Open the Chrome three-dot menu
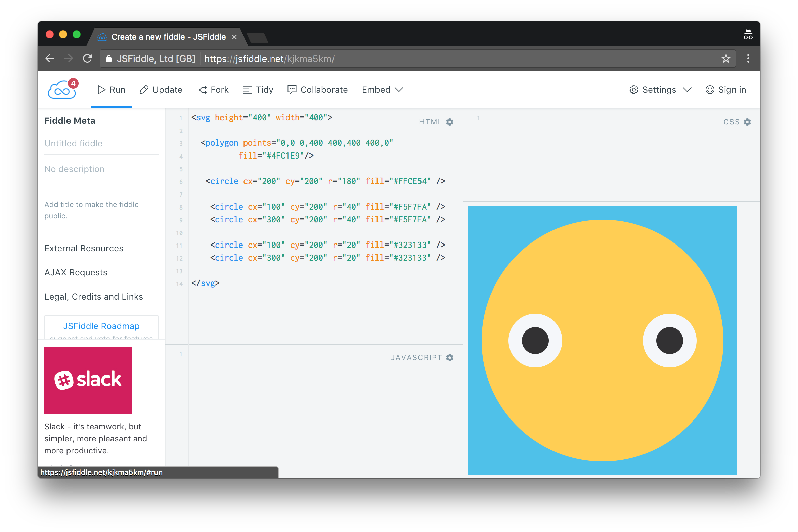This screenshot has width=798, height=532. pos(748,59)
